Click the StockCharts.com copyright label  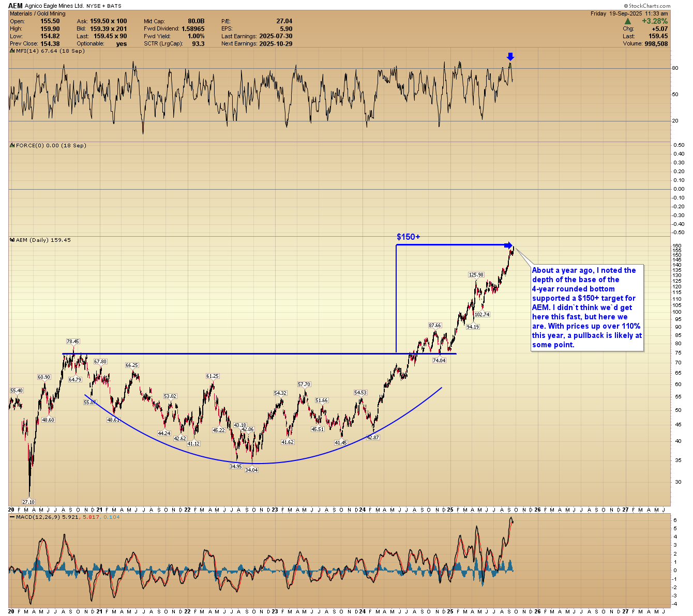point(647,6)
